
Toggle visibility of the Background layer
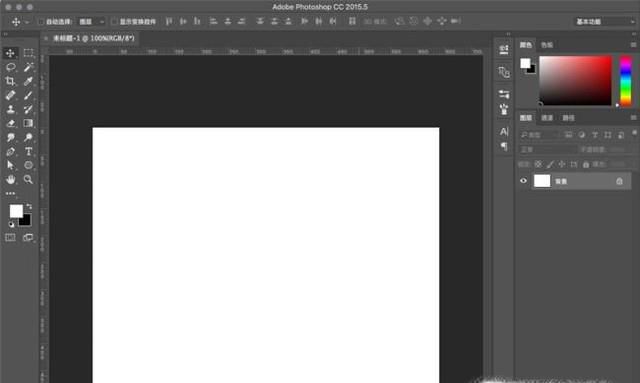click(523, 181)
